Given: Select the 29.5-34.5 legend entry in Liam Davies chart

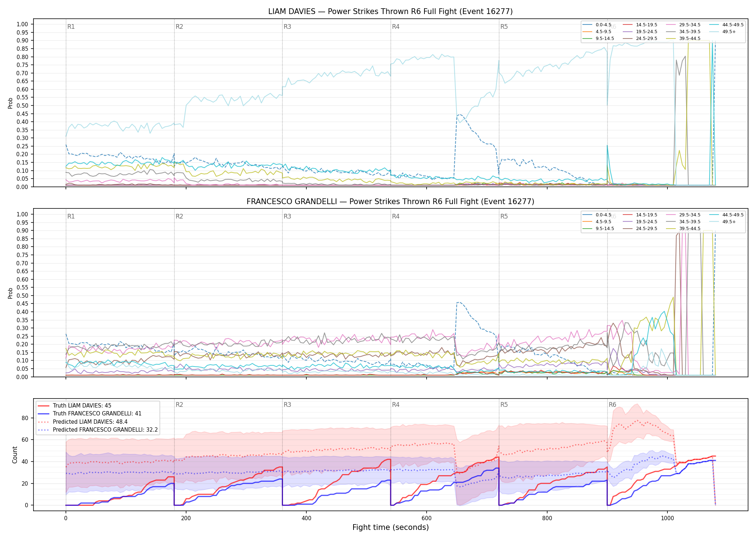Looking at the screenshot, I should [x=683, y=25].
